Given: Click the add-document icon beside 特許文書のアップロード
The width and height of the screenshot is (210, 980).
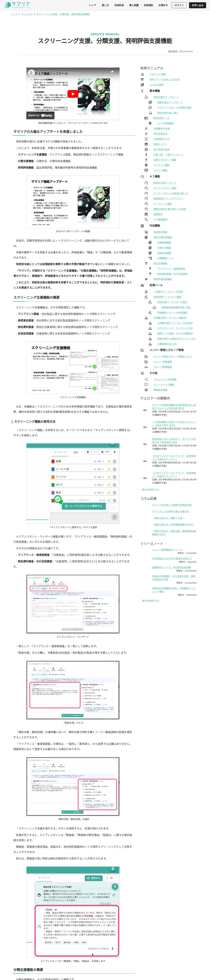Looking at the screenshot, I should click(146, 97).
